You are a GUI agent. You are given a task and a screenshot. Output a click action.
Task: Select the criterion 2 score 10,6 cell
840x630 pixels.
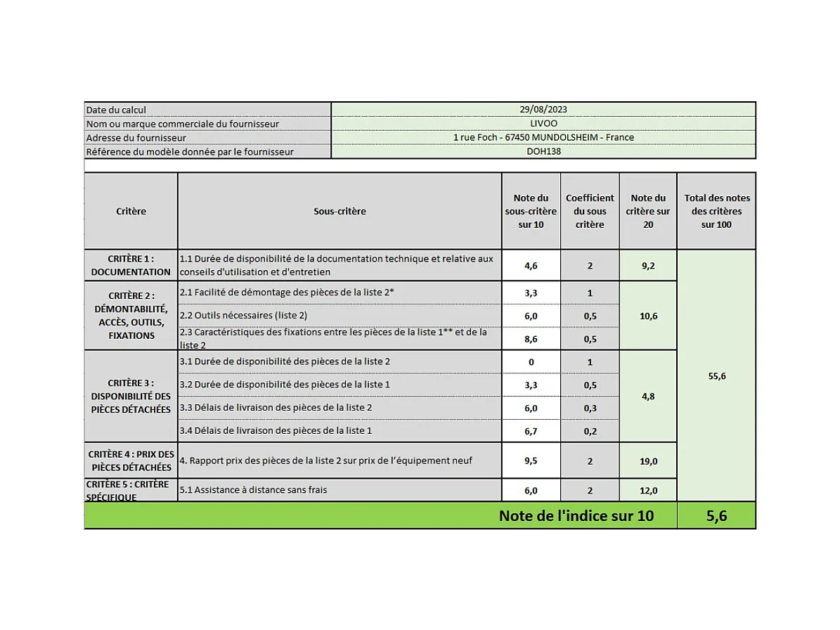pyautogui.click(x=647, y=316)
